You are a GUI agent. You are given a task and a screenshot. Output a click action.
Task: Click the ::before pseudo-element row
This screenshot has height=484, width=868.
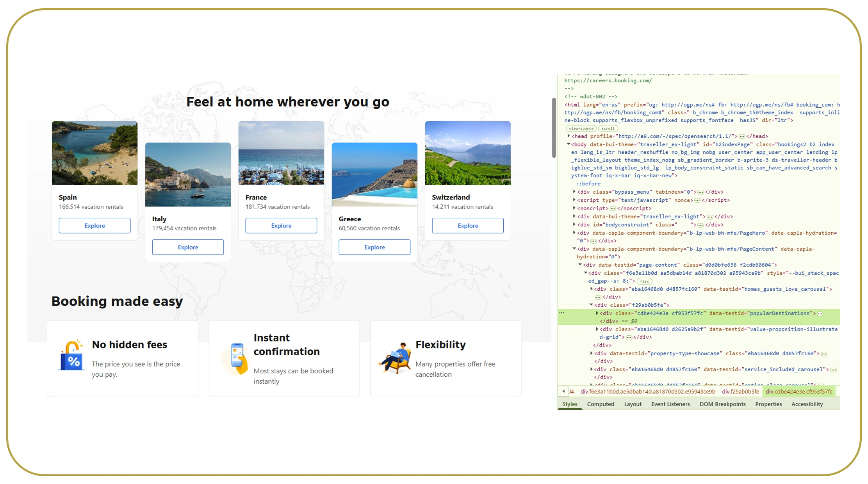(x=588, y=184)
